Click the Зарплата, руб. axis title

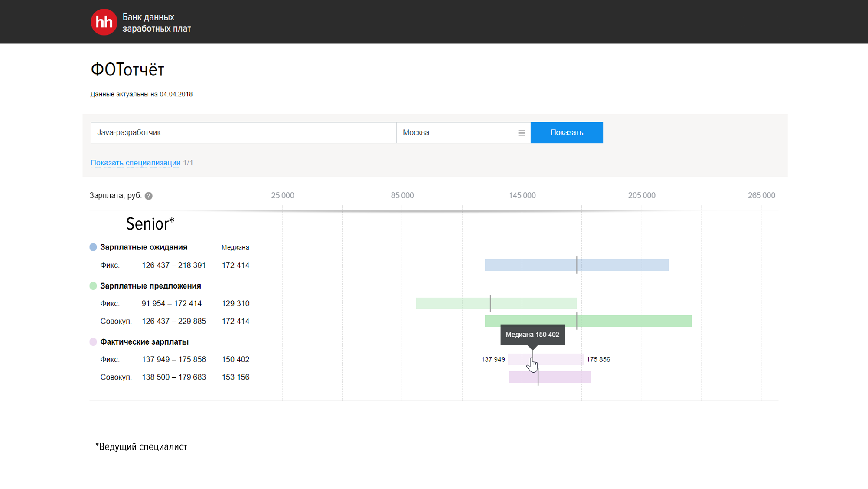pos(115,196)
